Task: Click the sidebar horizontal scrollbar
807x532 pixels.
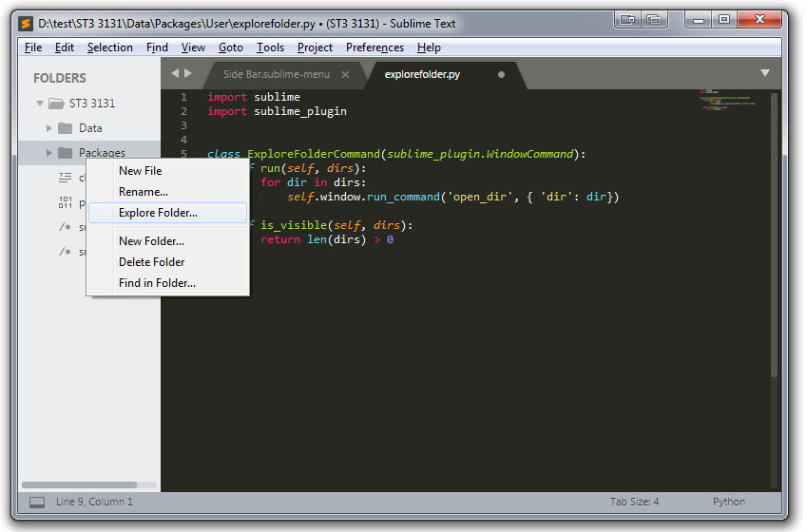Action: tap(79, 485)
